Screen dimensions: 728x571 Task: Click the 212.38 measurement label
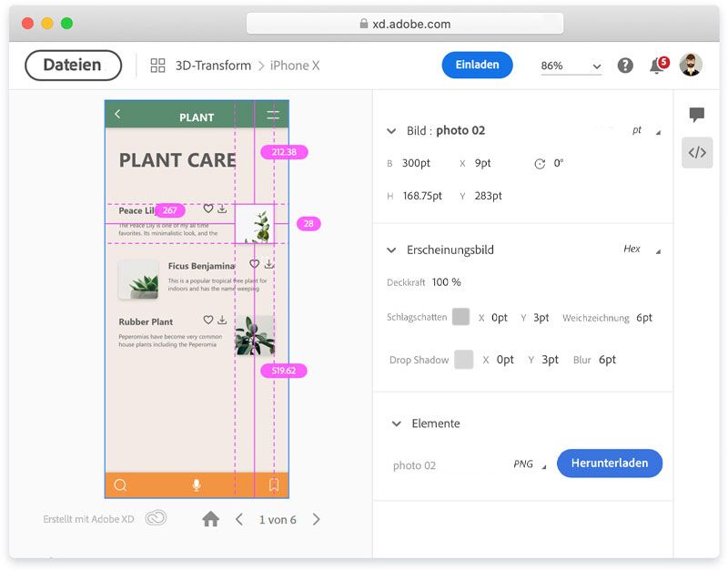coord(284,152)
